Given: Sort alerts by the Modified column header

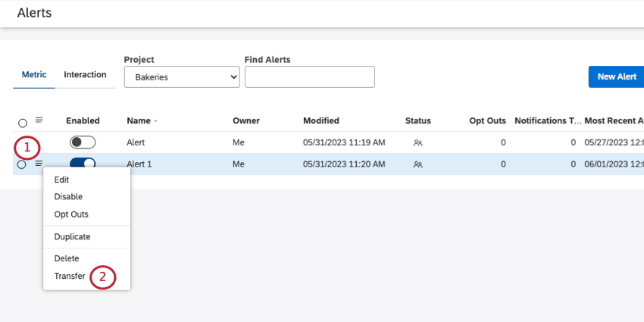Looking at the screenshot, I should 321,120.
